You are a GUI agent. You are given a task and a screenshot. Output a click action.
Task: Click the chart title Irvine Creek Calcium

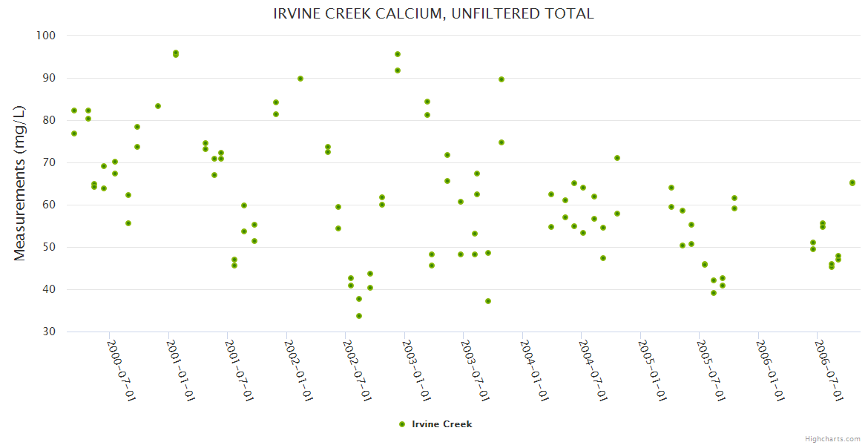click(x=433, y=13)
